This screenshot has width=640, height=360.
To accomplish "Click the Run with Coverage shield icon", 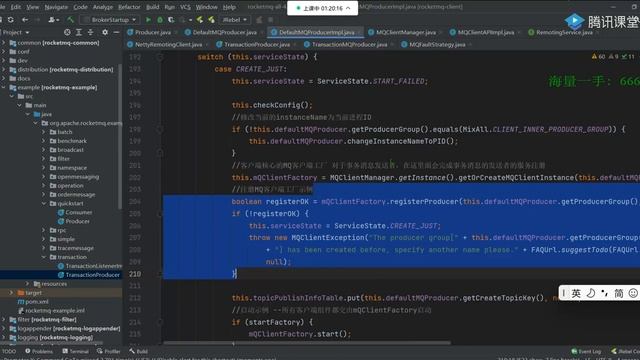I will point(171,20).
